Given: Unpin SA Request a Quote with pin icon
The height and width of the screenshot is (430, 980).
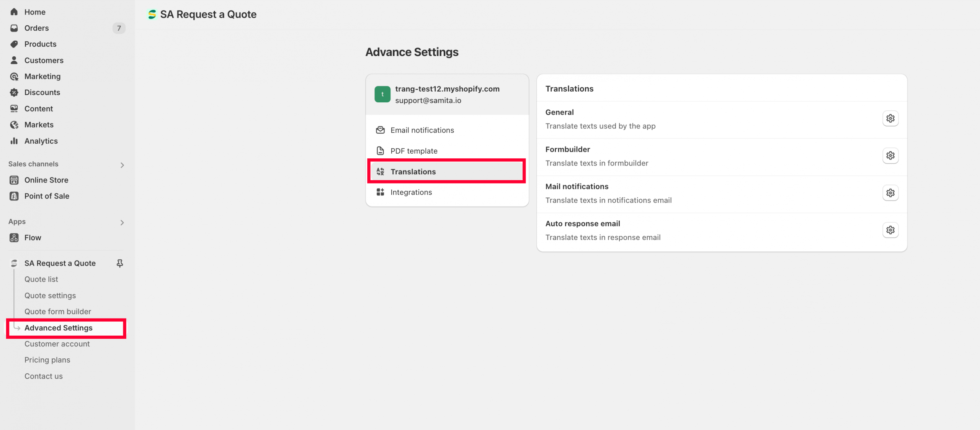Looking at the screenshot, I should 120,263.
